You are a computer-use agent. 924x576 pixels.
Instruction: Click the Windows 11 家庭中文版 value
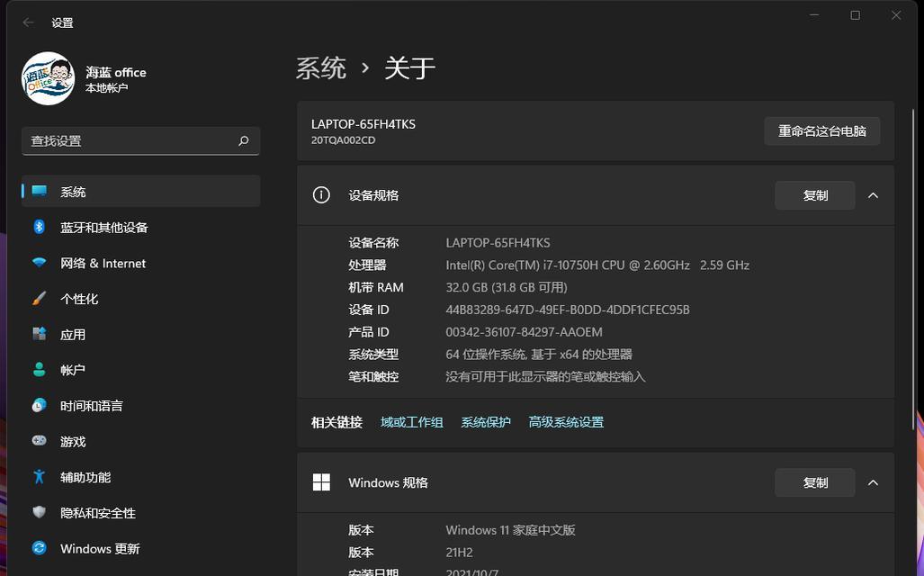(510, 530)
